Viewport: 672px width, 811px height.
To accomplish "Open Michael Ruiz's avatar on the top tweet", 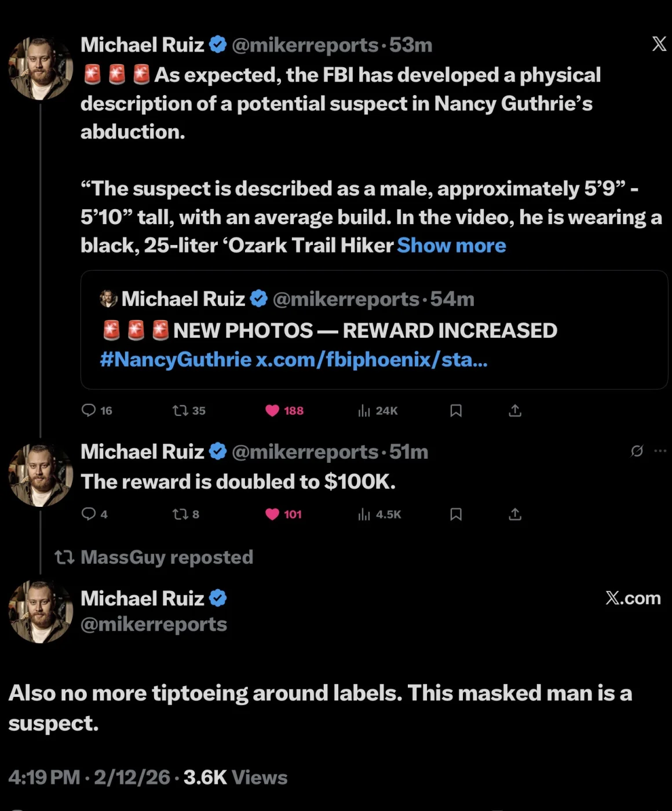I will (41, 69).
